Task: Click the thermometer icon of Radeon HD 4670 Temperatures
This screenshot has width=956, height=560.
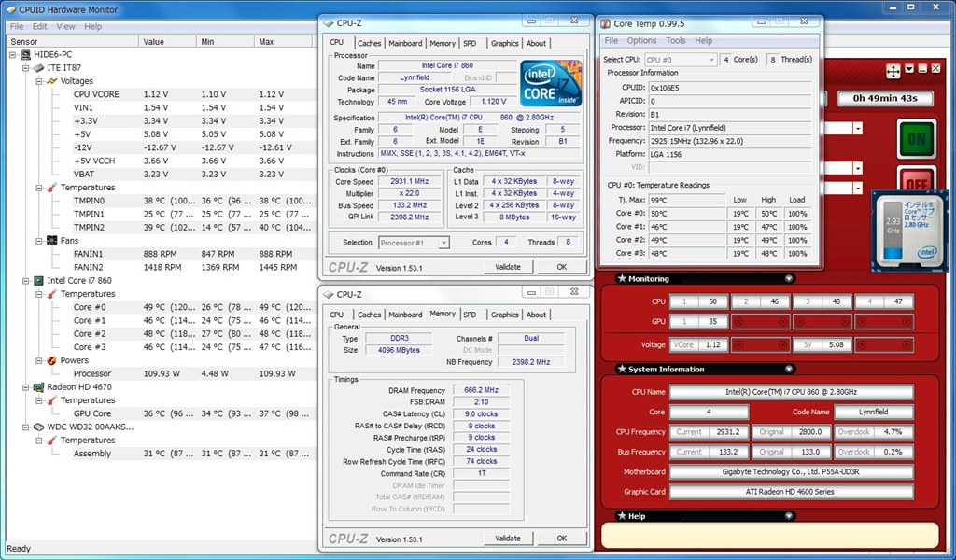Action: [x=52, y=400]
